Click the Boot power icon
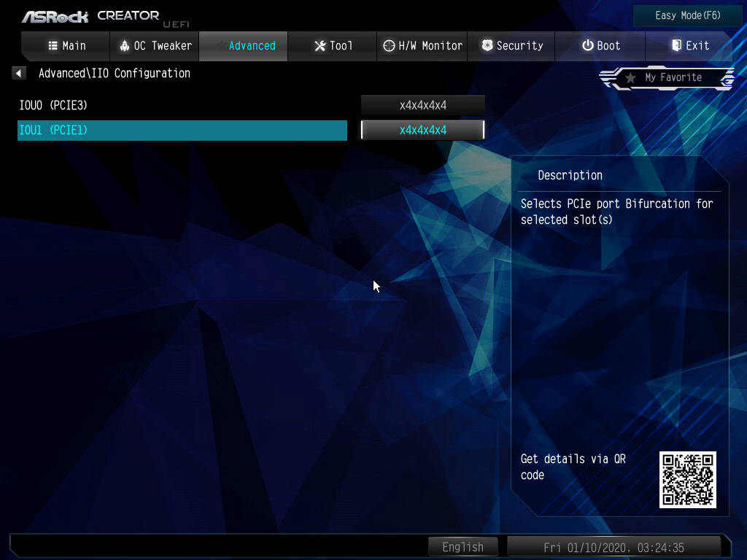The width and height of the screenshot is (747, 560). tap(587, 45)
